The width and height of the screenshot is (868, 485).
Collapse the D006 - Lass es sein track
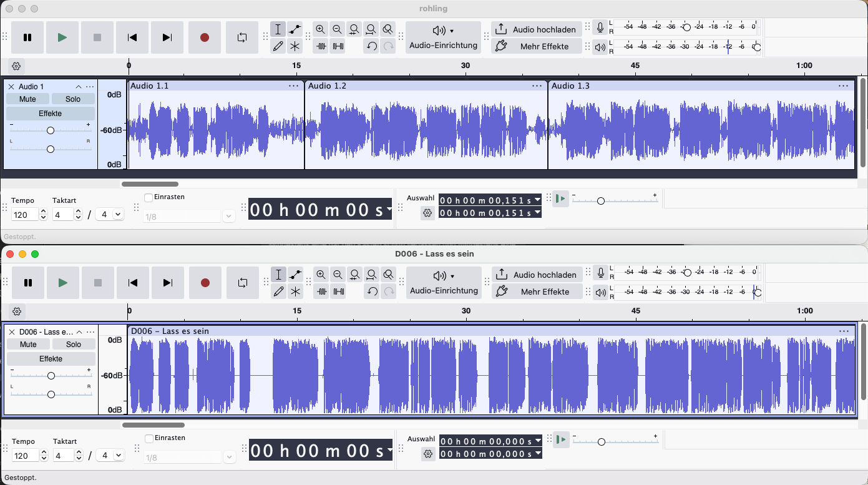point(79,332)
